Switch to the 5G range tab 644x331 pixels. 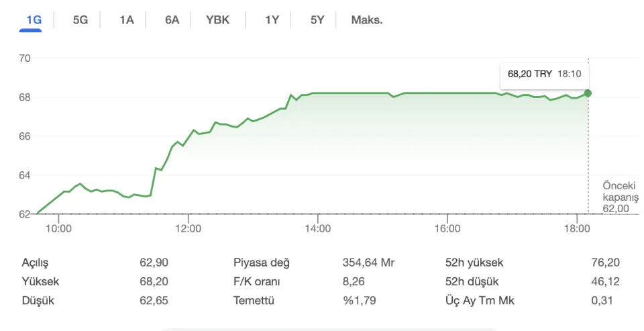(80, 19)
